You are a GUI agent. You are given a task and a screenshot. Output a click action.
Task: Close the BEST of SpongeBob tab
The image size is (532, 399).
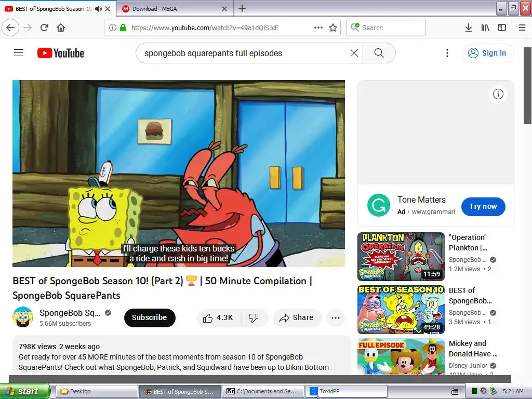(108, 9)
